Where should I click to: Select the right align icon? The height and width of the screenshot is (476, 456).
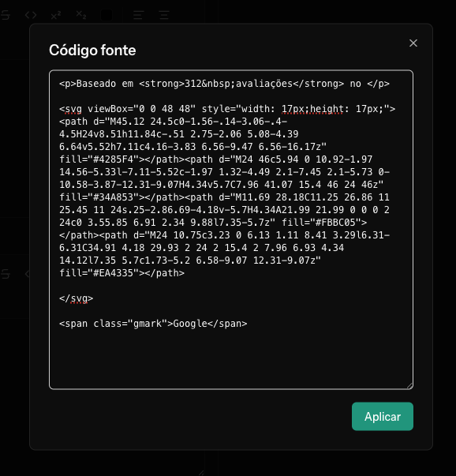164,15
